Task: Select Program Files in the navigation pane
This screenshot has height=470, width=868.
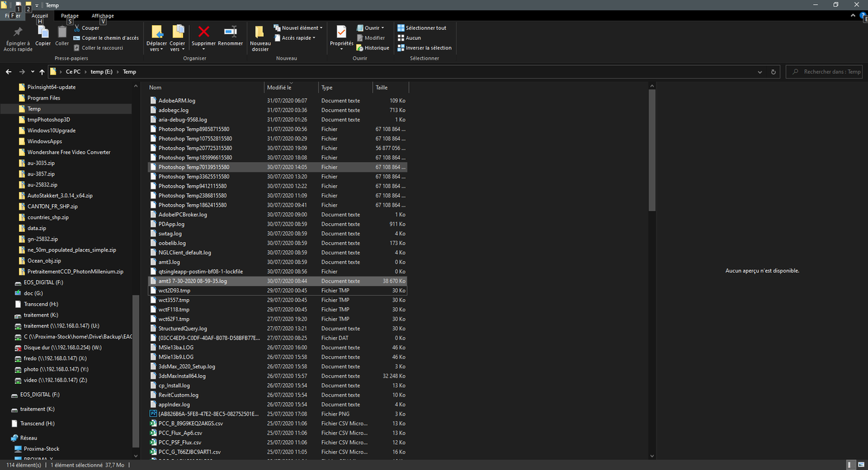Action: point(43,98)
